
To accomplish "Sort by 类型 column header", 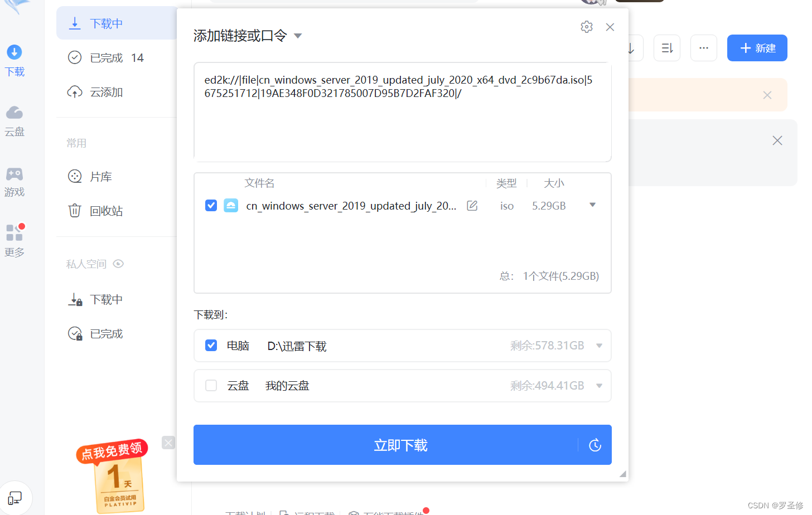I will coord(506,183).
